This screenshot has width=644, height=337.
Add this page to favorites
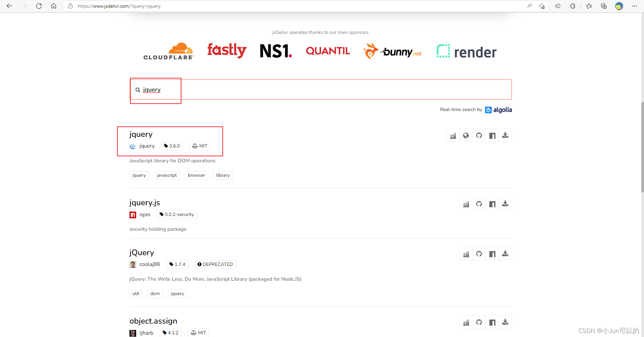[x=542, y=6]
